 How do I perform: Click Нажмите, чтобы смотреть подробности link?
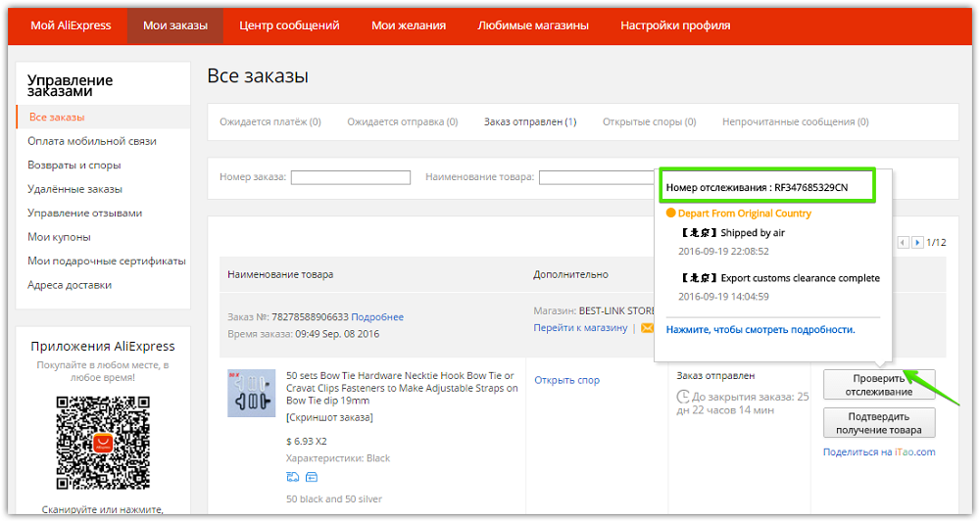click(x=760, y=330)
